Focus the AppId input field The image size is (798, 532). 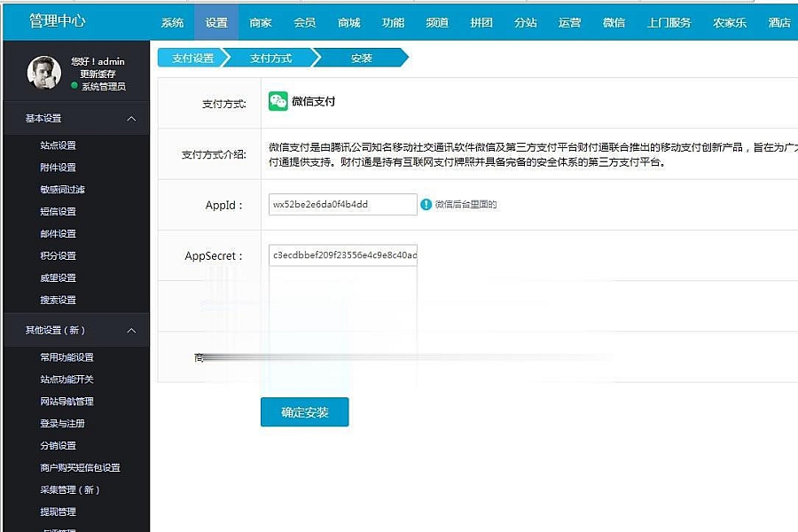coord(342,204)
